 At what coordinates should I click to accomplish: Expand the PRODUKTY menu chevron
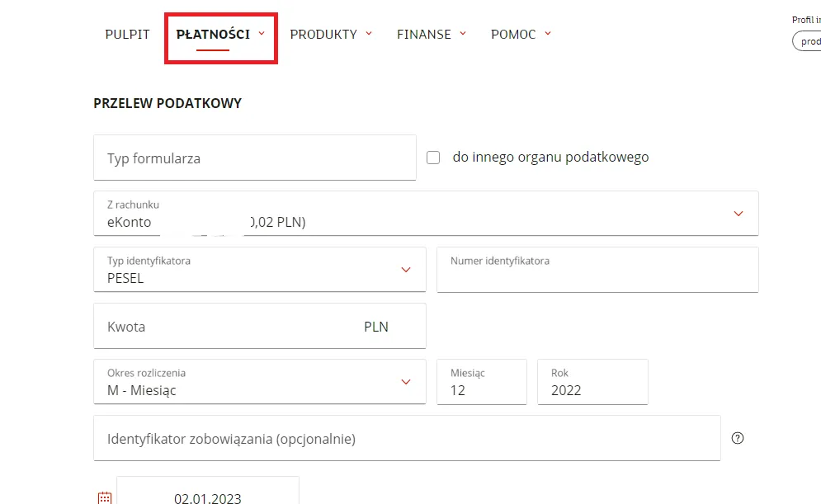(x=369, y=34)
